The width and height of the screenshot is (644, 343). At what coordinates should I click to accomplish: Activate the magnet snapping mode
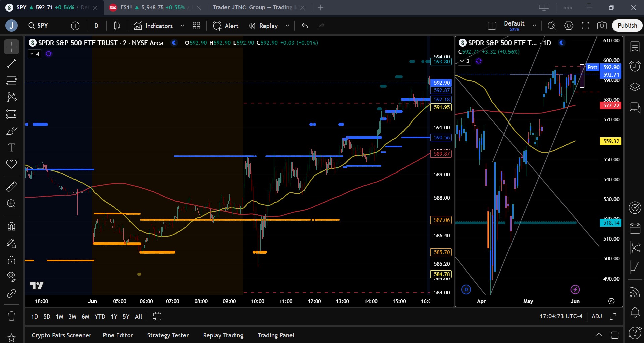(x=11, y=227)
